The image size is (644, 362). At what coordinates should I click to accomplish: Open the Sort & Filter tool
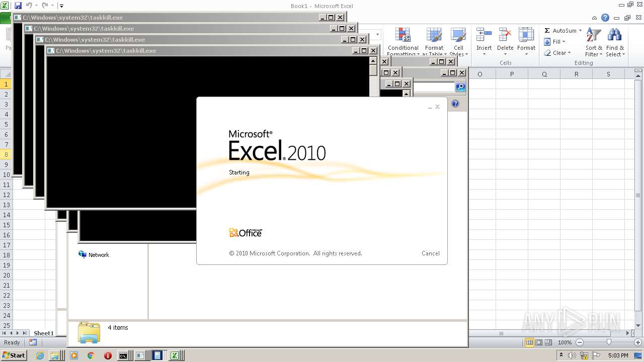594,42
